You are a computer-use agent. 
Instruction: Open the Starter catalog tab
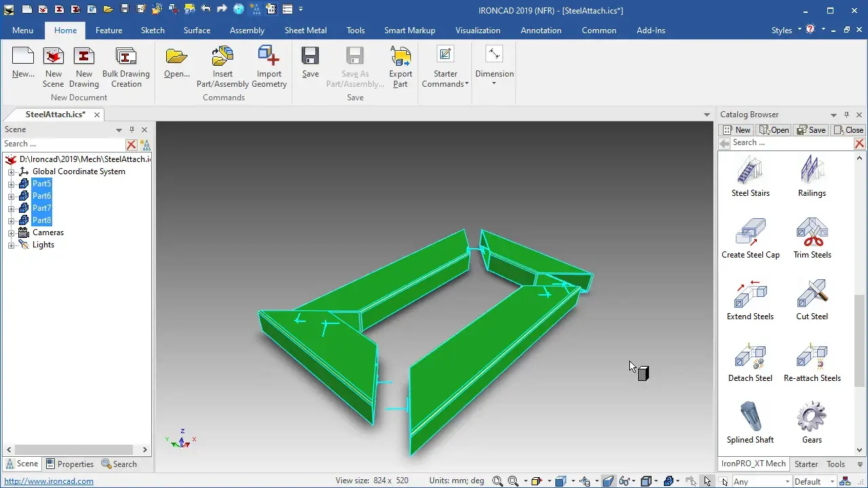coord(806,464)
